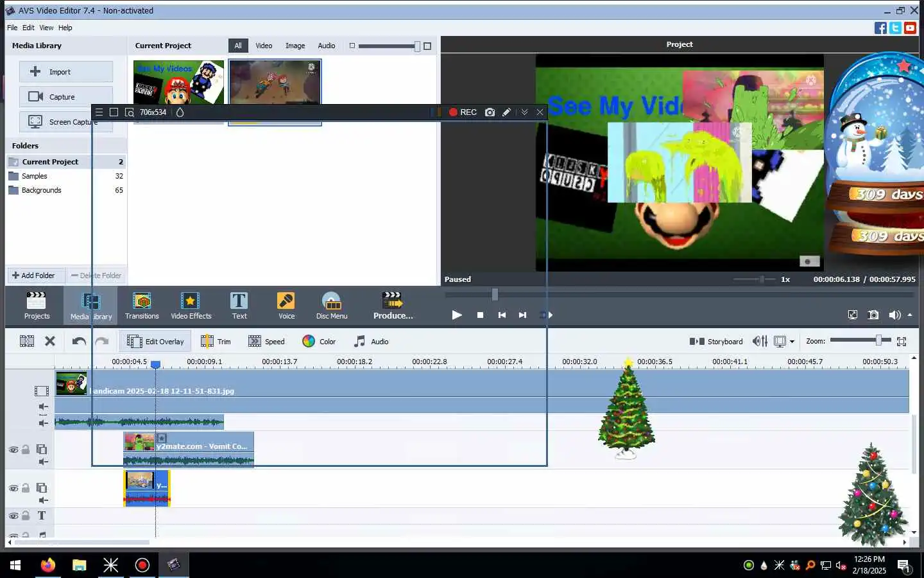Click the Bandicam pencil draw icon
The height and width of the screenshot is (578, 924).
point(506,112)
